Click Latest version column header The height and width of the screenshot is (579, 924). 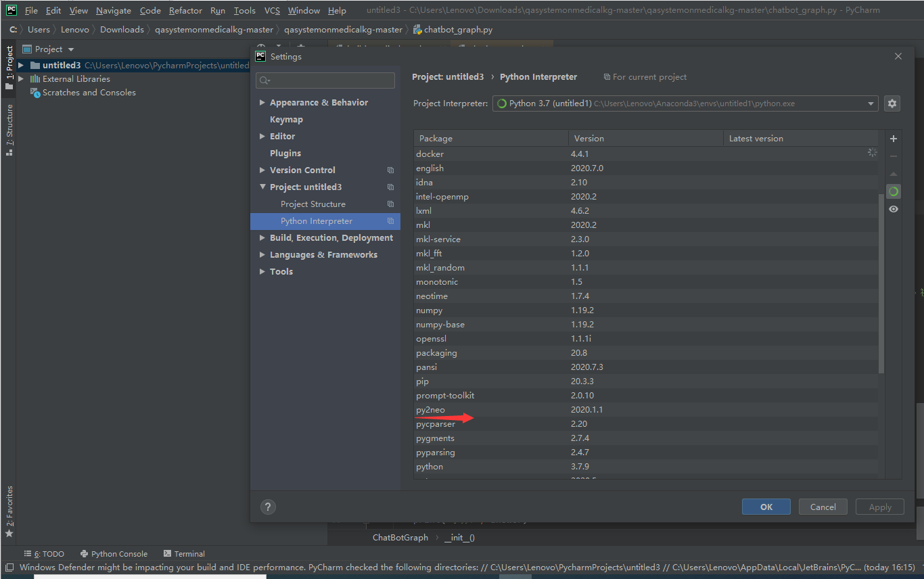pos(802,139)
